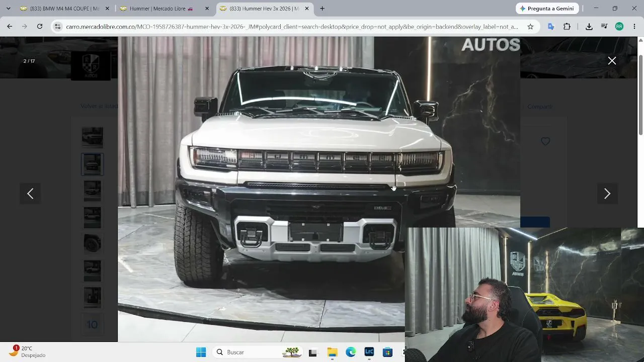Viewport: 644px width, 362px height.
Task: Click Pregunta a Gemini button
Action: [x=547, y=9]
